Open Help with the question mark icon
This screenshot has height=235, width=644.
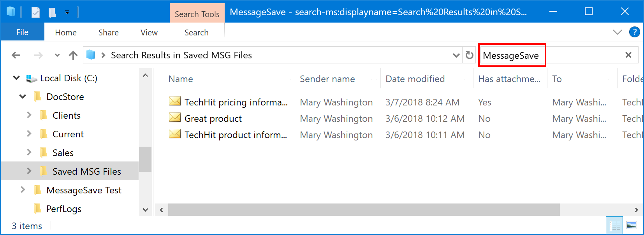point(635,32)
